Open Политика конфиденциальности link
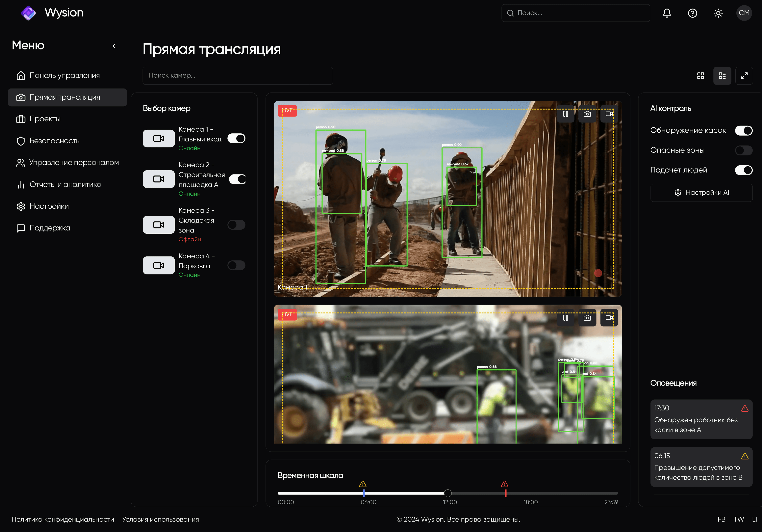 tap(63, 519)
